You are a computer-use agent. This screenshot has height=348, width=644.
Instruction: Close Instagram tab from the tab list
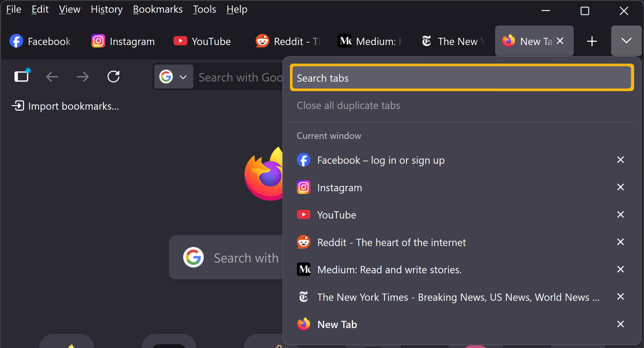[x=620, y=187]
